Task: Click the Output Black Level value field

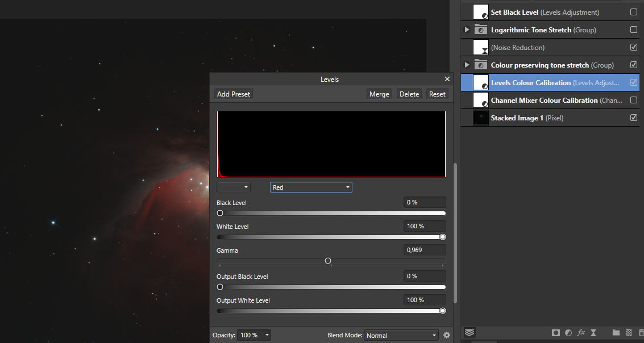Action: pos(425,276)
